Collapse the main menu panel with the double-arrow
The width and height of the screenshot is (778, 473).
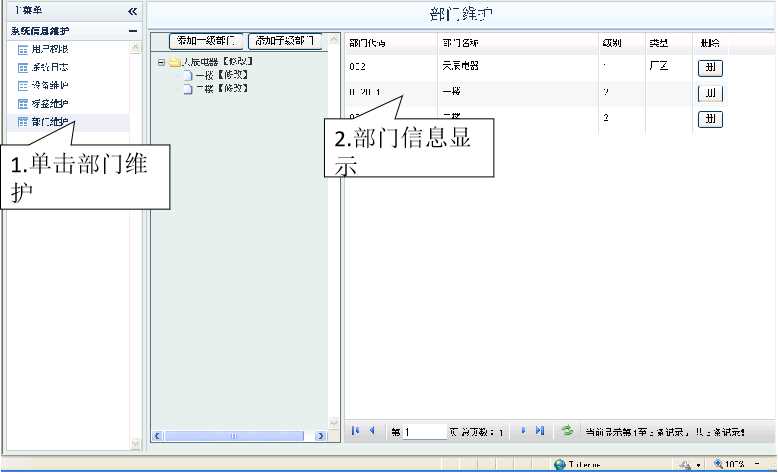coord(132,11)
